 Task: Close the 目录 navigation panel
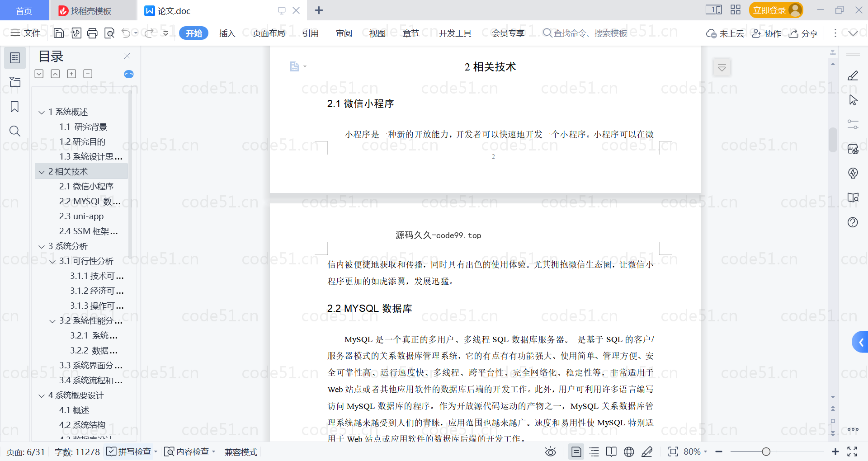click(x=127, y=56)
